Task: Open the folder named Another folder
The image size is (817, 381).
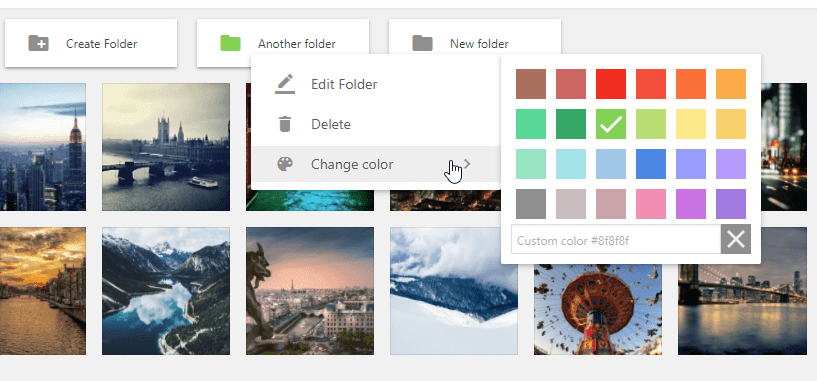Action: pyautogui.click(x=283, y=43)
